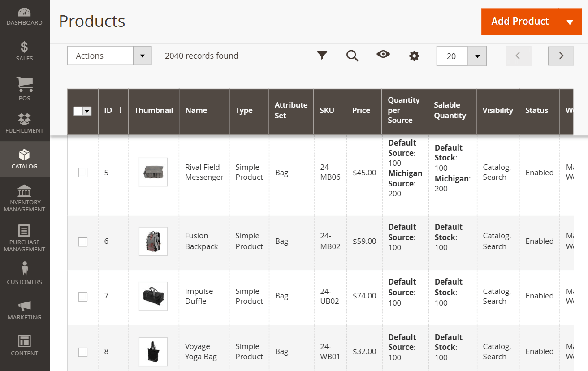Open Dashboard from the sidebar
This screenshot has width=588, height=371.
(25, 17)
